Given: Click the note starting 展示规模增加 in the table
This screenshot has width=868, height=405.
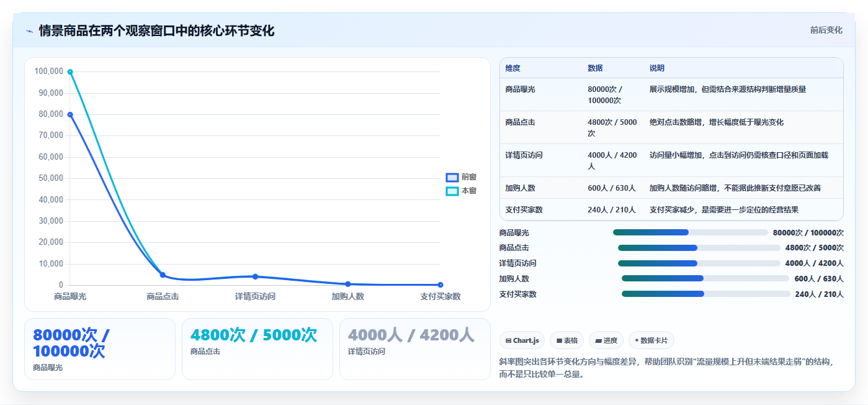Looking at the screenshot, I should (x=728, y=89).
